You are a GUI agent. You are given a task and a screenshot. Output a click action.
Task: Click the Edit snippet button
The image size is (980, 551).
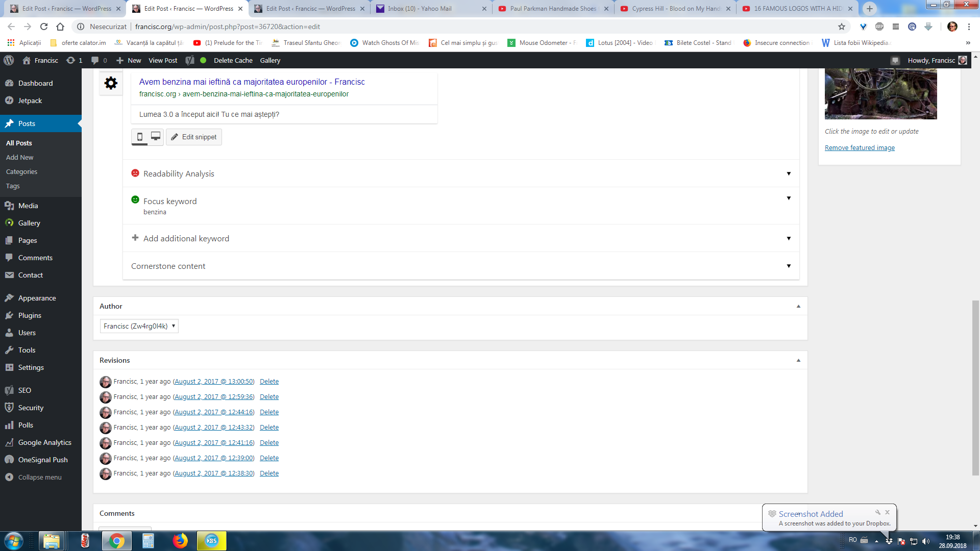pos(194,137)
